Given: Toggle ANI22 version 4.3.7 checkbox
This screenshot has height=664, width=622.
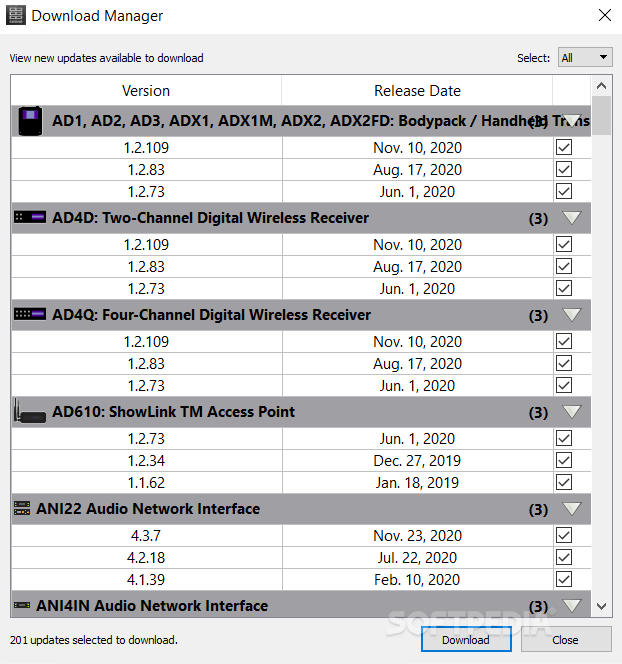Looking at the screenshot, I should (564, 535).
